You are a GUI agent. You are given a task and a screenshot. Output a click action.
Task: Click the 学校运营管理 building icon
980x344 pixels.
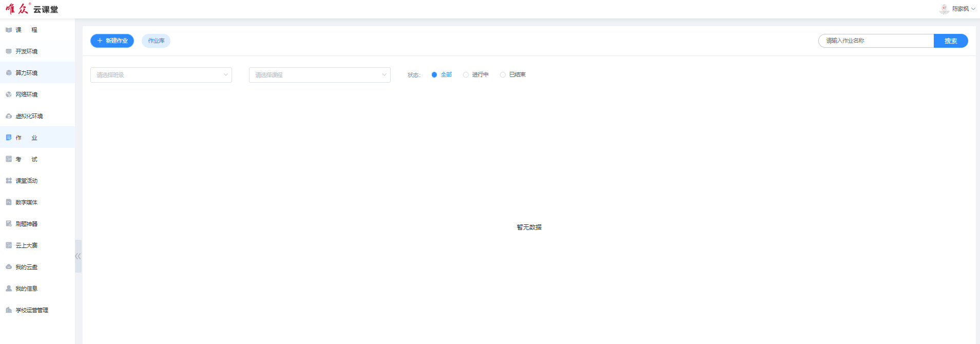pyautogui.click(x=9, y=310)
